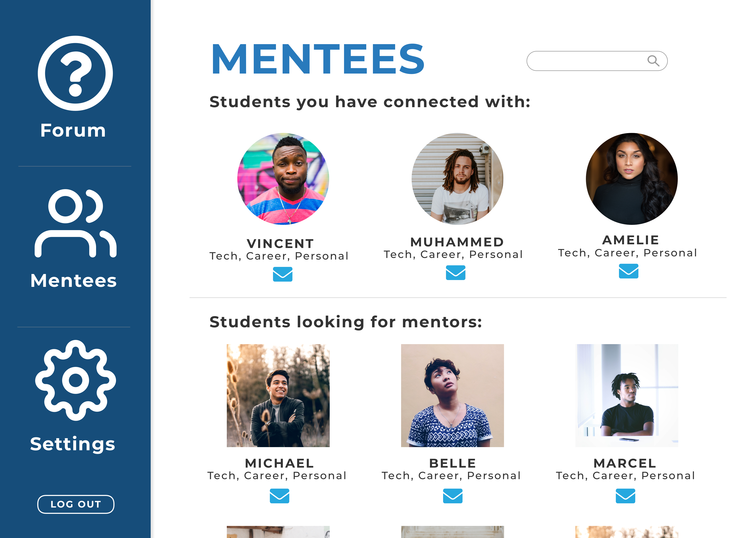Contact Marcel via mail icon
This screenshot has height=538, width=756.
(x=625, y=496)
